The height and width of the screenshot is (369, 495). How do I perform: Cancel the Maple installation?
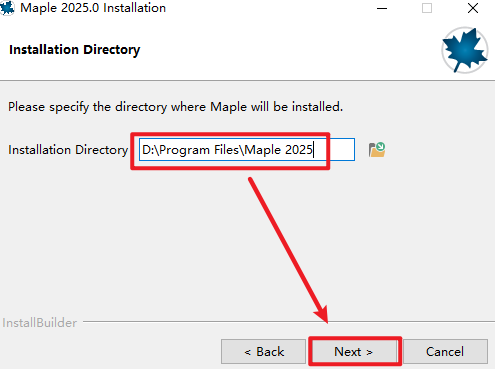tap(445, 351)
